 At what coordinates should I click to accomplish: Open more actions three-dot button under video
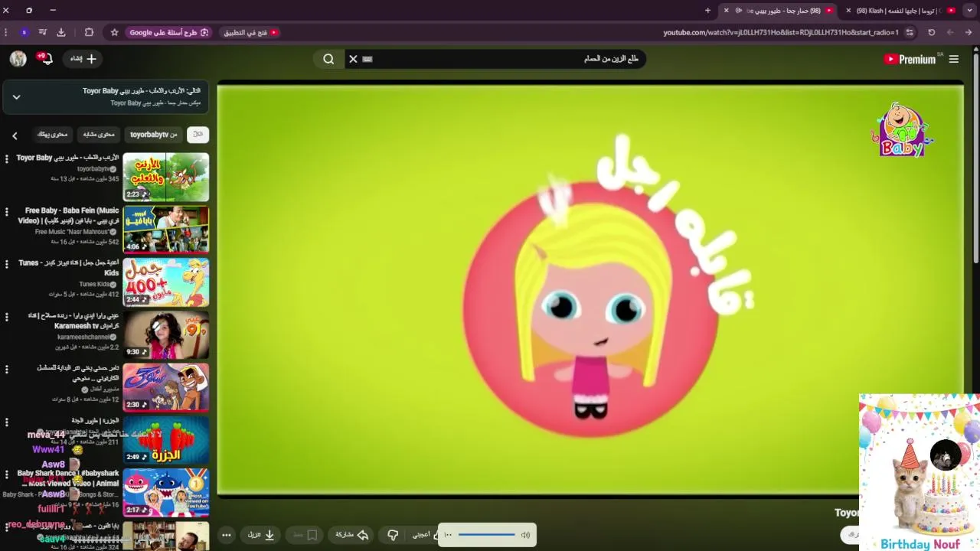227,535
